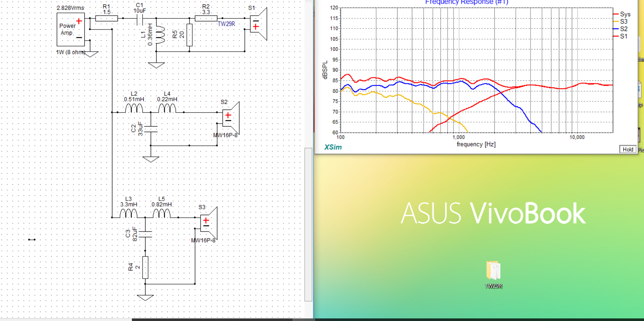The image size is (644, 321).
Task: Click the 2.828Vrms voltage label
Action: [70, 8]
